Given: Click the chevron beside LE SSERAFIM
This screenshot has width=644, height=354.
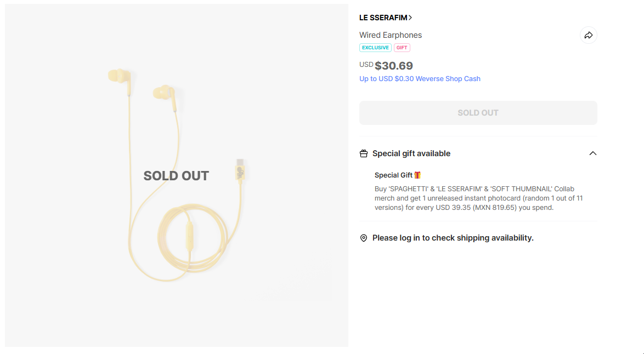Looking at the screenshot, I should coord(410,18).
